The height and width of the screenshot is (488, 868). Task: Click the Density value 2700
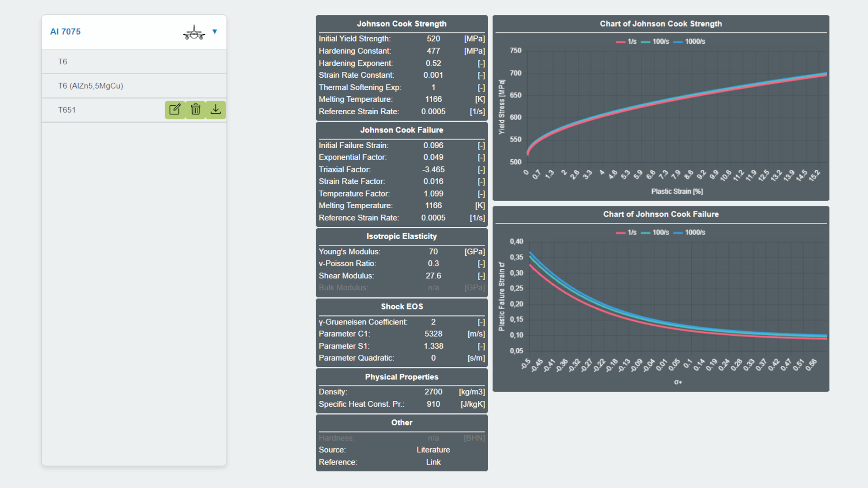point(433,392)
